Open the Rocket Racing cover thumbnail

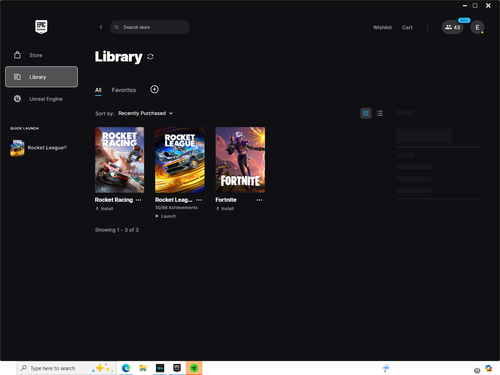point(120,160)
